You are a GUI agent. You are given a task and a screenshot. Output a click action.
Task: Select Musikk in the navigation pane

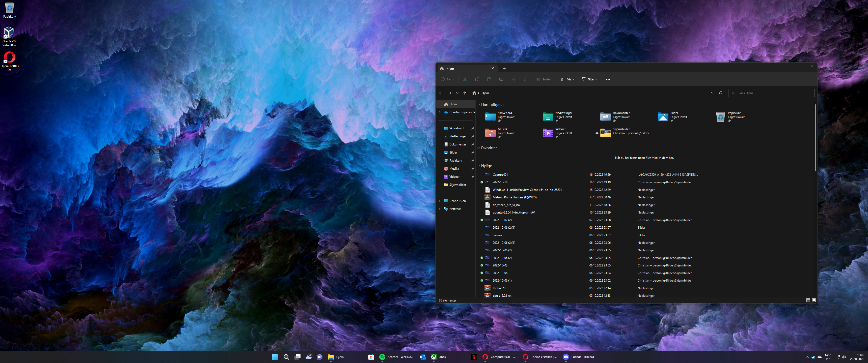coord(455,169)
